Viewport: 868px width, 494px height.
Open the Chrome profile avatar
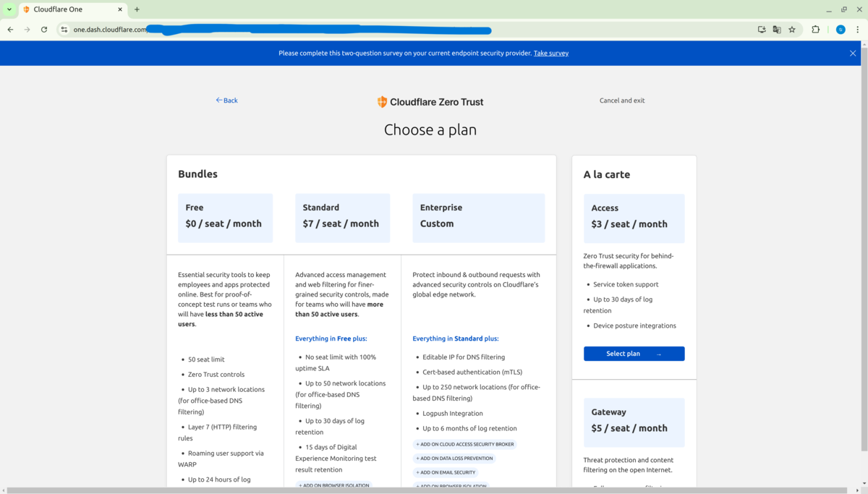[x=841, y=30]
